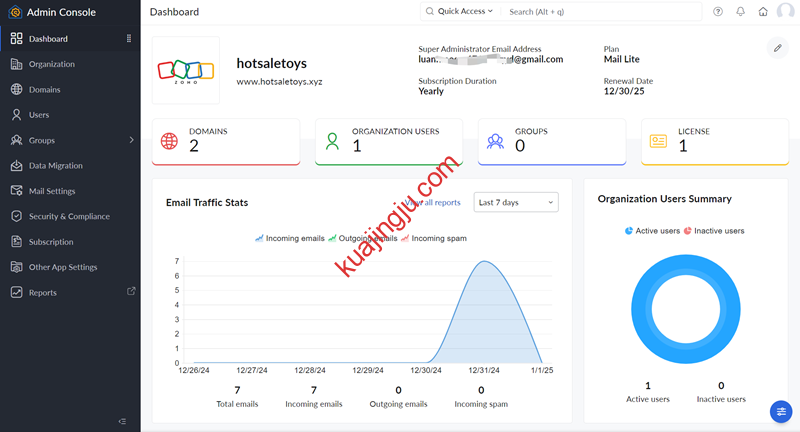Go to Mail Settings in sidebar
This screenshot has width=800, height=432.
tap(52, 191)
